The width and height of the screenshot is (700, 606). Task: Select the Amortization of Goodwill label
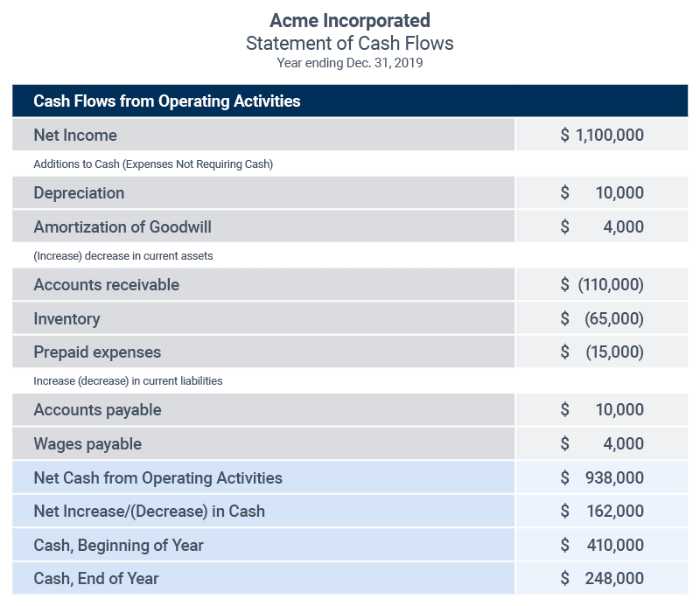coord(122,227)
